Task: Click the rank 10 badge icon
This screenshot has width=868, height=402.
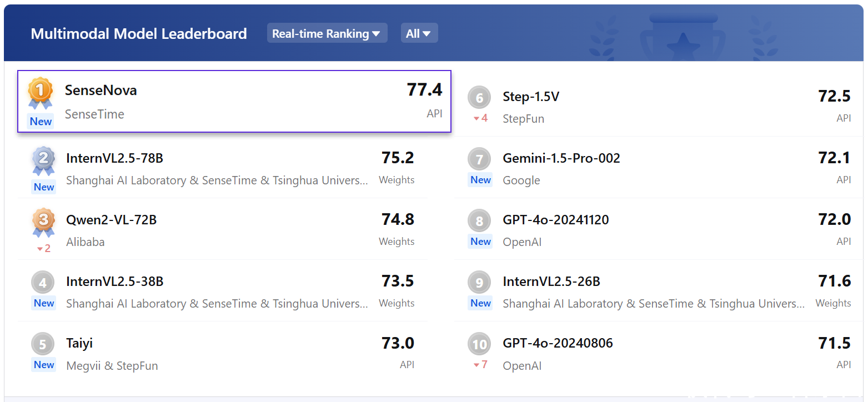Action: [x=480, y=345]
